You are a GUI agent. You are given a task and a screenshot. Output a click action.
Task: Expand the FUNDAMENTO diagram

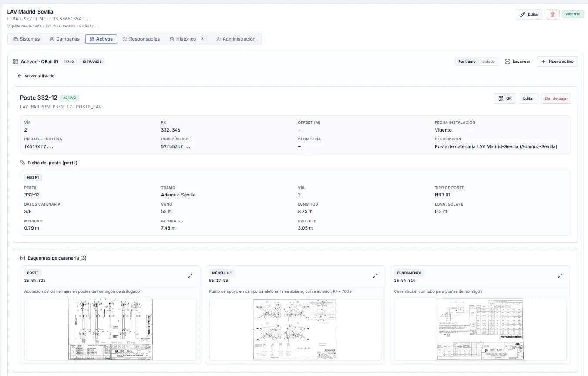coord(560,276)
